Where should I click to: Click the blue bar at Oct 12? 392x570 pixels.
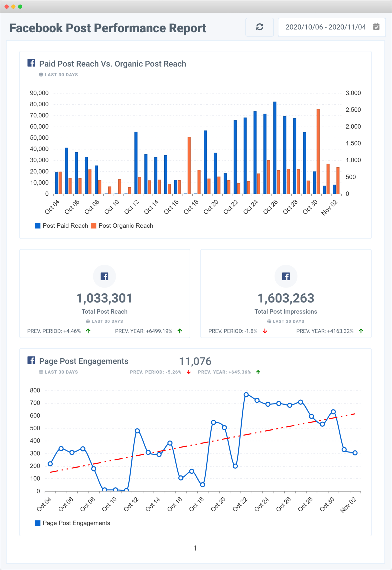coord(136,163)
